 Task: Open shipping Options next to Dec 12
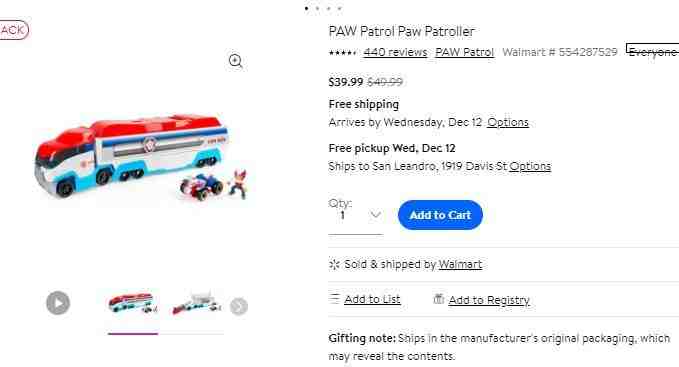(x=508, y=122)
